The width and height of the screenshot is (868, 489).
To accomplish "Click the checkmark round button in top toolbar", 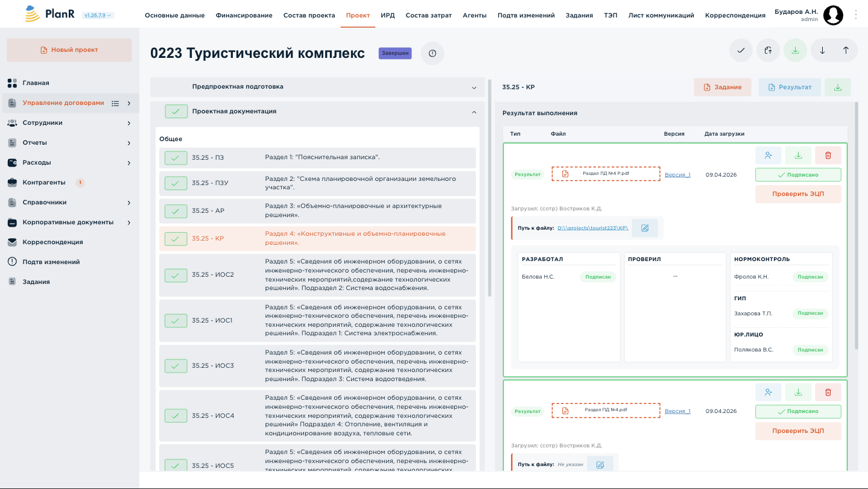I will 741,51.
